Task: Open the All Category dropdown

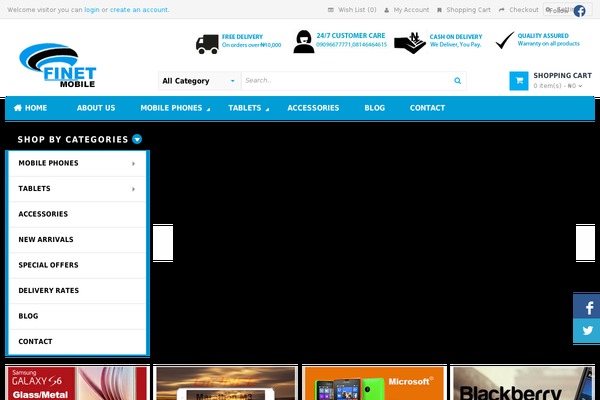Action: (199, 81)
